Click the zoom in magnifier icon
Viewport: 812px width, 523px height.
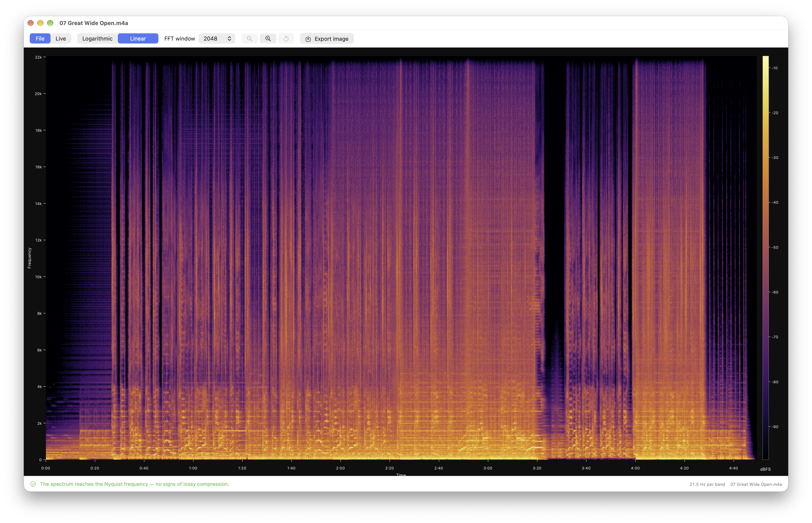click(268, 39)
